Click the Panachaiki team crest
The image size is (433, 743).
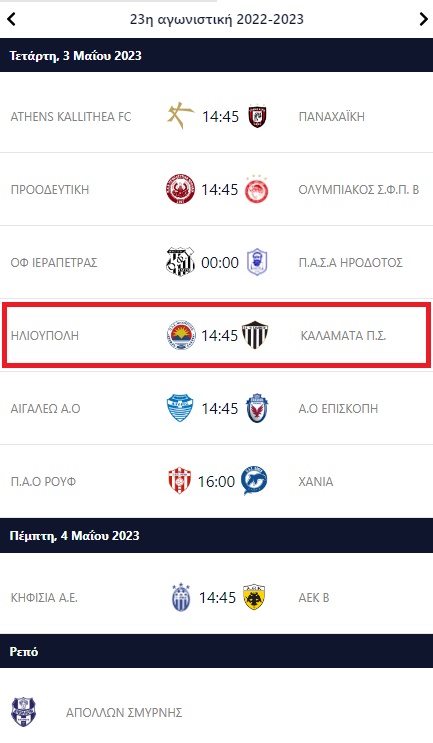257,116
